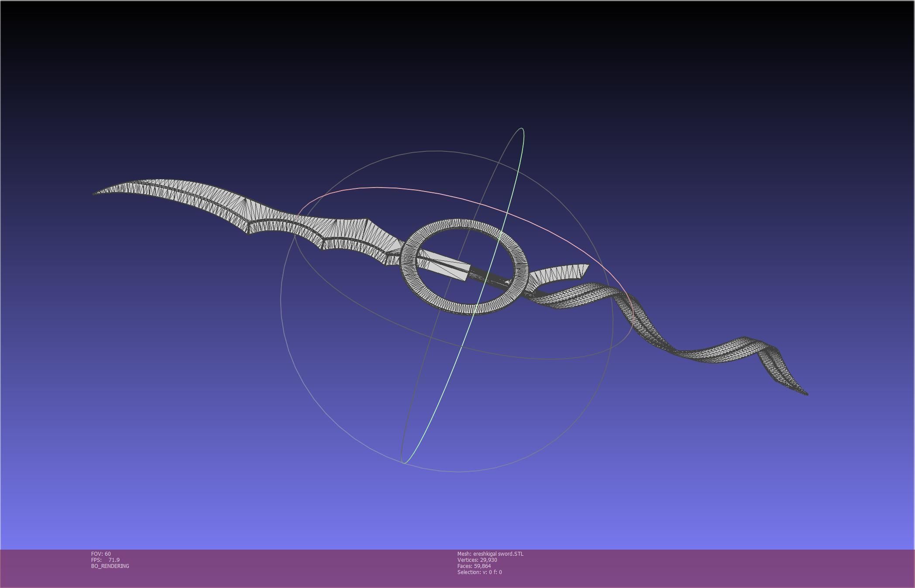The height and width of the screenshot is (588, 915).
Task: Click the Selection: v: 0 f: 0 text
Action: [479, 572]
